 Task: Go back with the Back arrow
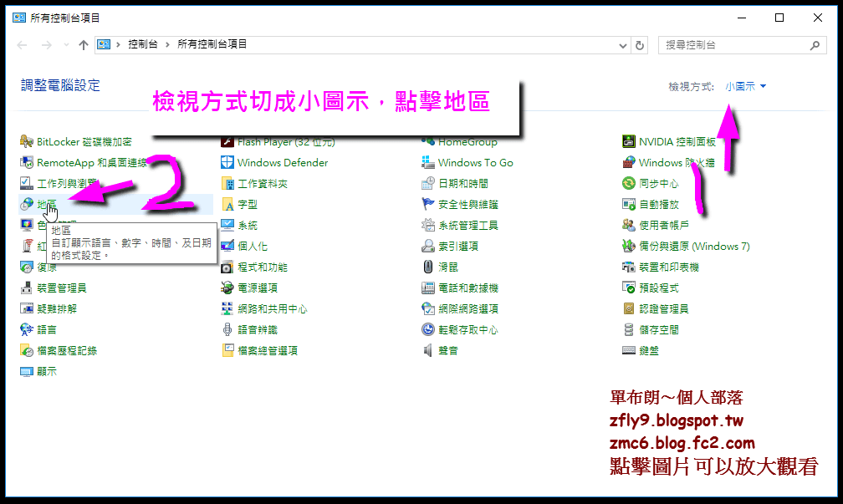tap(22, 45)
